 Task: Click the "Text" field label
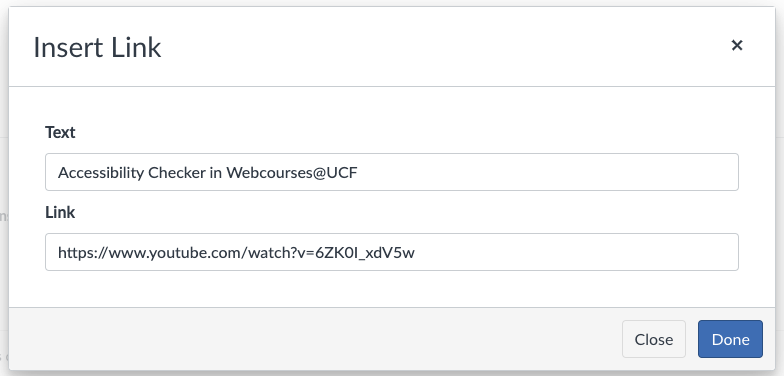tap(60, 132)
